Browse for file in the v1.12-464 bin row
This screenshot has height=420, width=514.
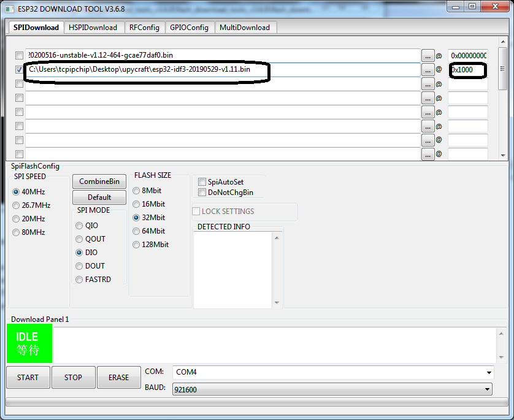point(428,56)
